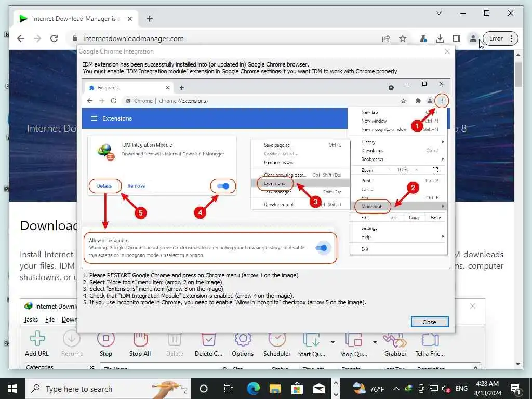Click the Chrome profile avatar icon
Image resolution: width=532 pixels, height=399 pixels.
(x=473, y=38)
